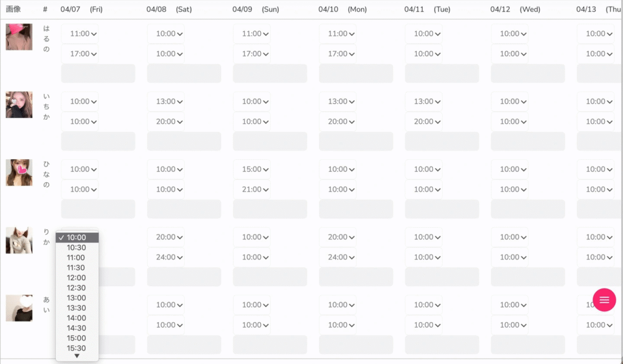The image size is (623, 364).
Task: Open ひなの's 04/09 end time 21:00 dropdown
Action: pyautogui.click(x=252, y=190)
